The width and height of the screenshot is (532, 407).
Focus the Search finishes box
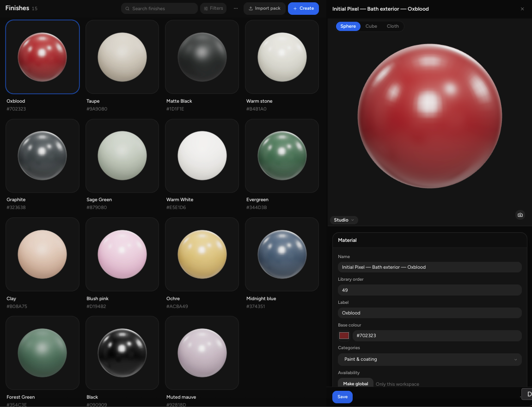click(x=159, y=8)
